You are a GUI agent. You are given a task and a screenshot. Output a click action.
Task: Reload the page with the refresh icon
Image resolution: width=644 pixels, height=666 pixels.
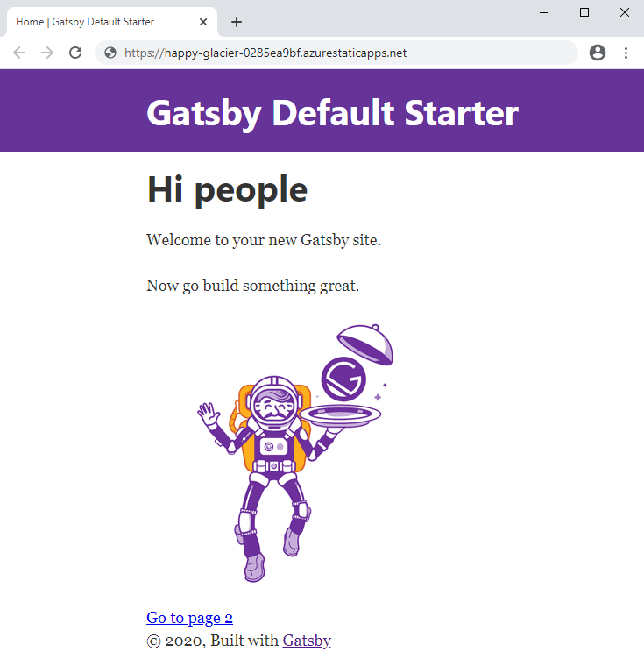pos(75,53)
